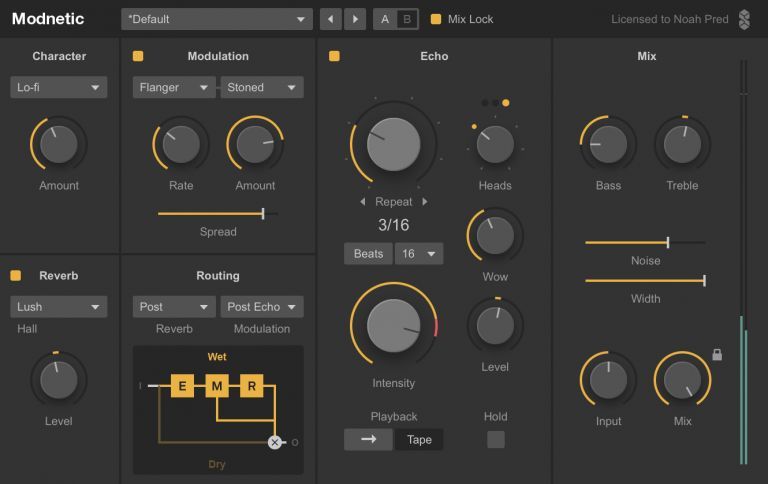Expand the Lush reverb type dropdown
This screenshot has width=768, height=484.
[58, 307]
